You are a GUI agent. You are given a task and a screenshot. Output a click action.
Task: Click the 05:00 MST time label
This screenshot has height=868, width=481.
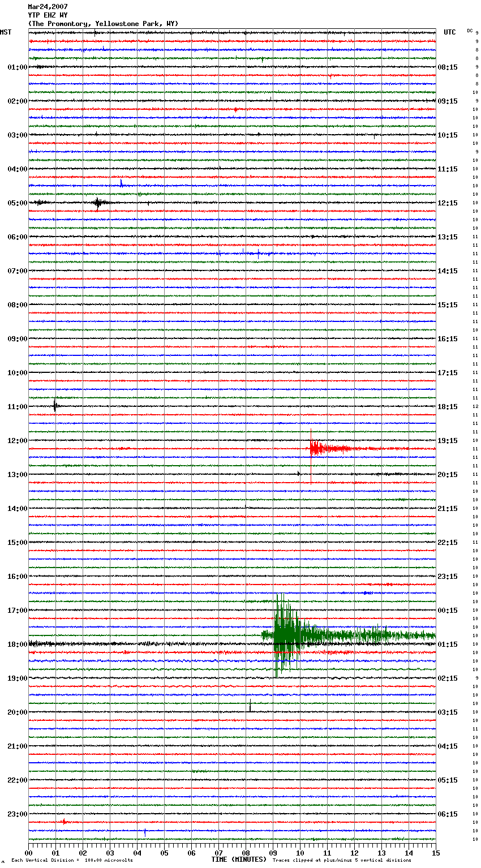click(x=18, y=203)
